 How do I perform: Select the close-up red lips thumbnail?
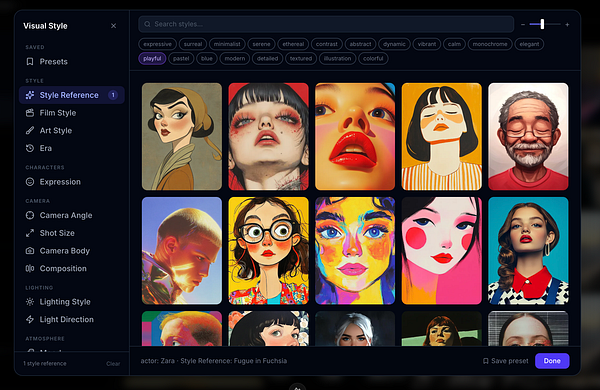(x=355, y=137)
